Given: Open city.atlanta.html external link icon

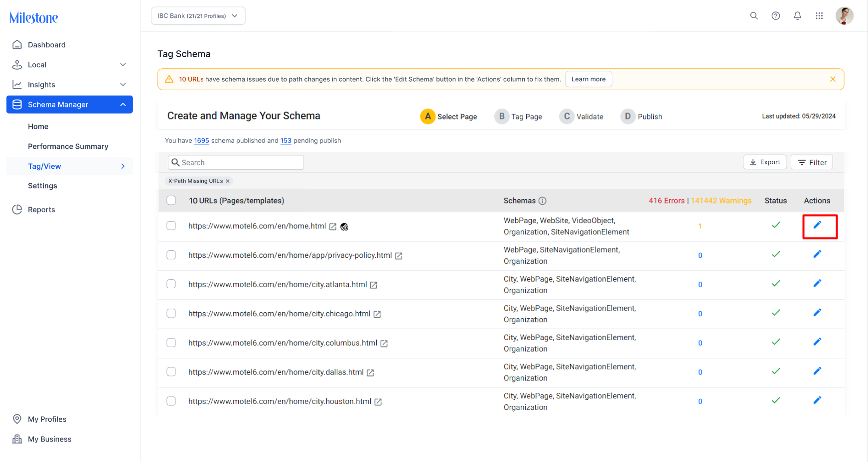Looking at the screenshot, I should (374, 285).
